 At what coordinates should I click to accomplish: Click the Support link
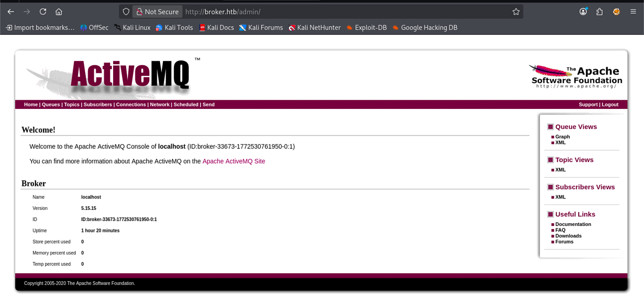(588, 105)
